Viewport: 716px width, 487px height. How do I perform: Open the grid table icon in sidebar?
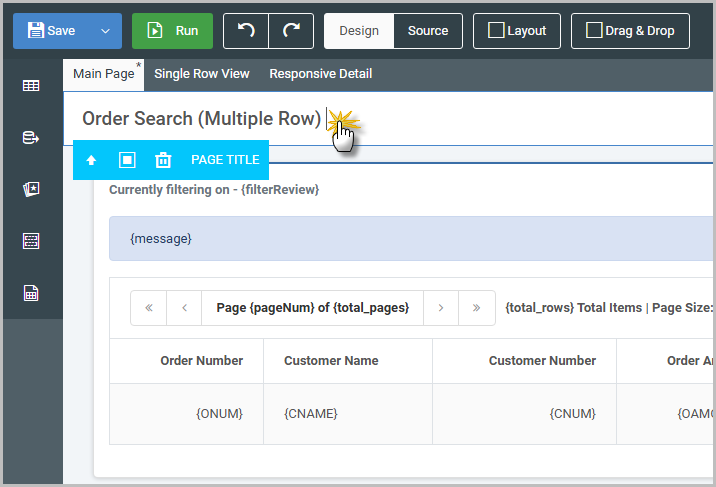tap(31, 86)
